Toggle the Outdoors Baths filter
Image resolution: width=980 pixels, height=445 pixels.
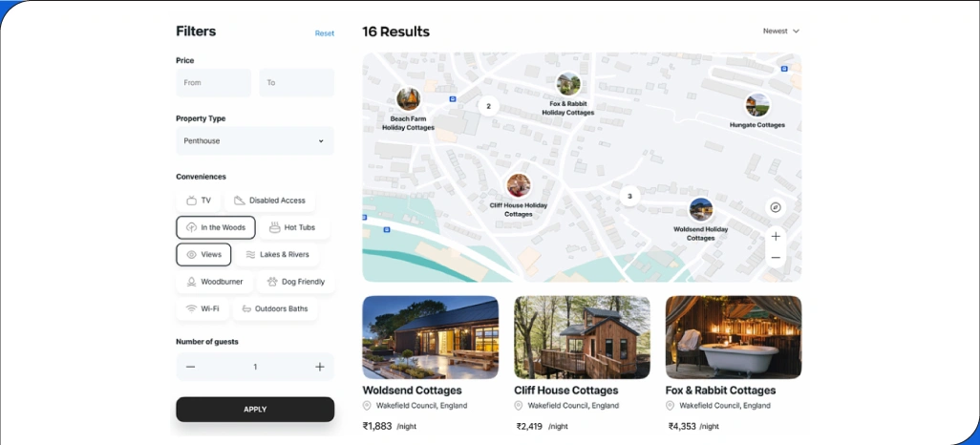275,308
